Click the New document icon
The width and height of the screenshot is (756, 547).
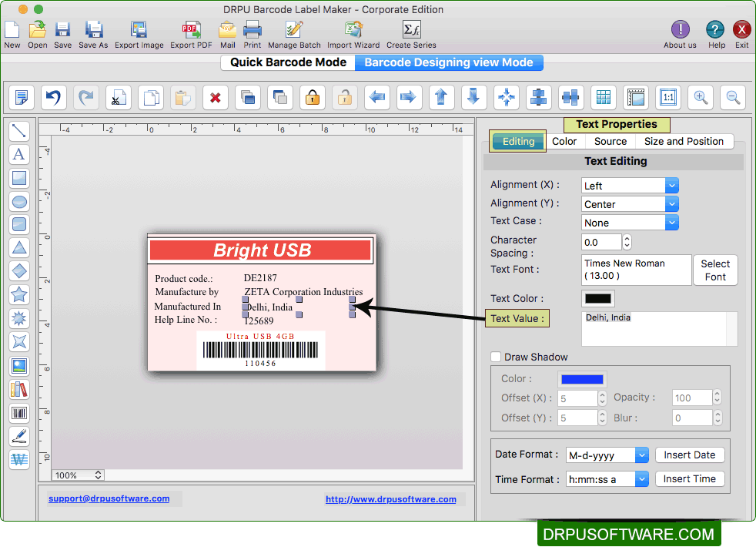[x=12, y=30]
